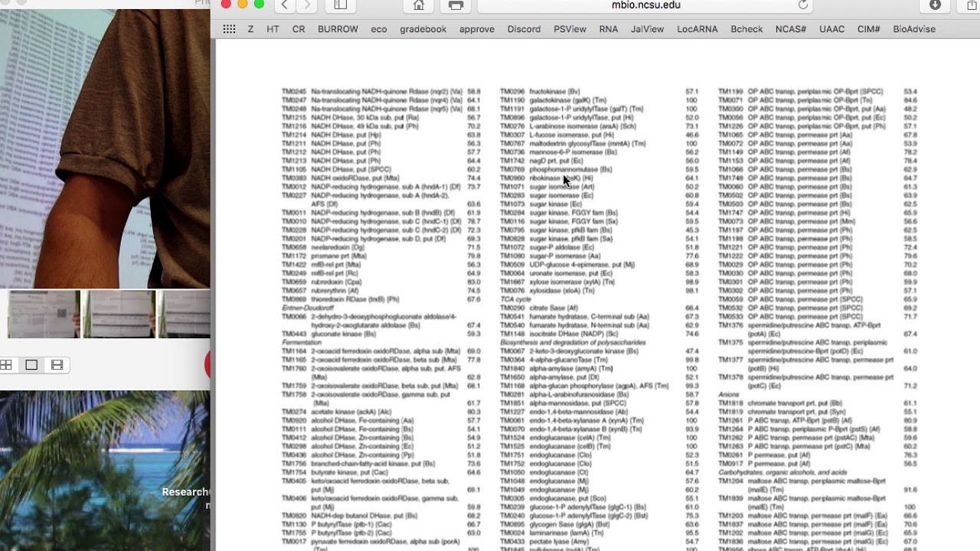Viewport: 980px width, 551px height.
Task: Open the NCAS# bookmark
Action: (x=791, y=29)
